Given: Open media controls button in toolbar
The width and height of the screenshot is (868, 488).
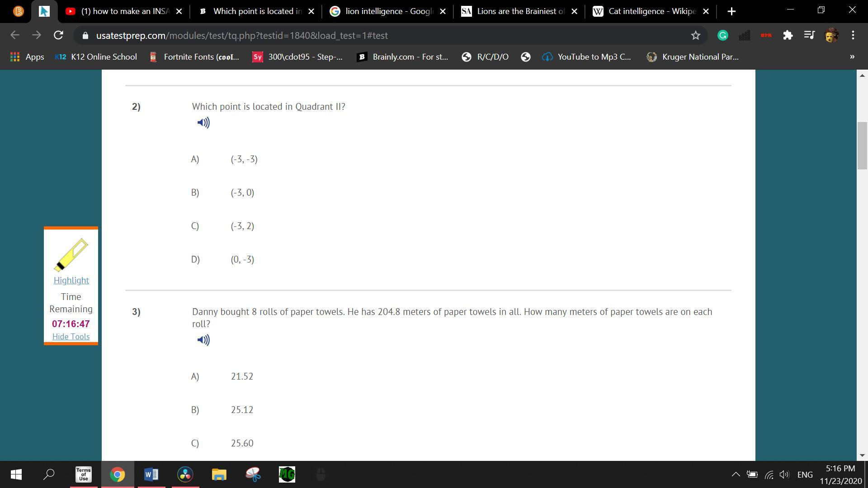Looking at the screenshot, I should [x=809, y=35].
